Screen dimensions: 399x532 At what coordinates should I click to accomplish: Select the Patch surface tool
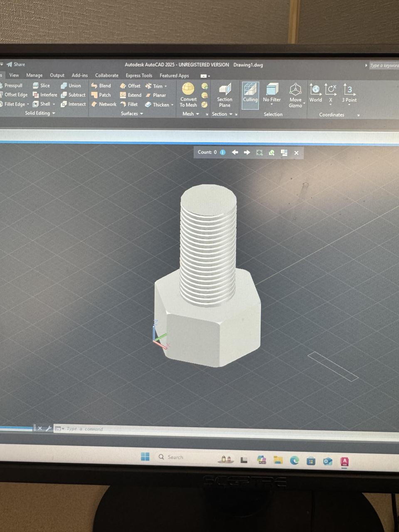(101, 95)
